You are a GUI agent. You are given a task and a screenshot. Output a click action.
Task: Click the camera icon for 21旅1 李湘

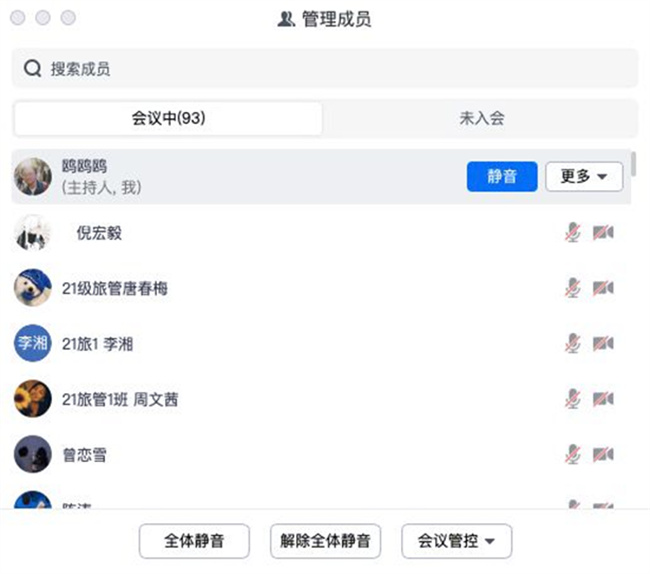(x=602, y=343)
